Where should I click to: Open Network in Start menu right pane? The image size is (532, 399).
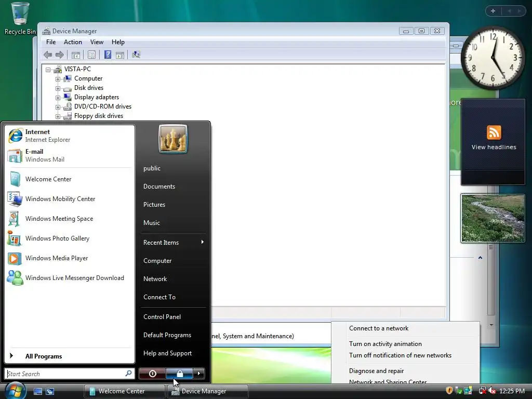(x=173, y=279)
